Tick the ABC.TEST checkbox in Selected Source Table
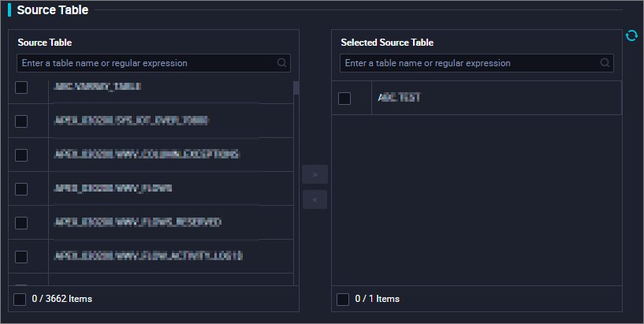The width and height of the screenshot is (644, 324). click(x=344, y=98)
